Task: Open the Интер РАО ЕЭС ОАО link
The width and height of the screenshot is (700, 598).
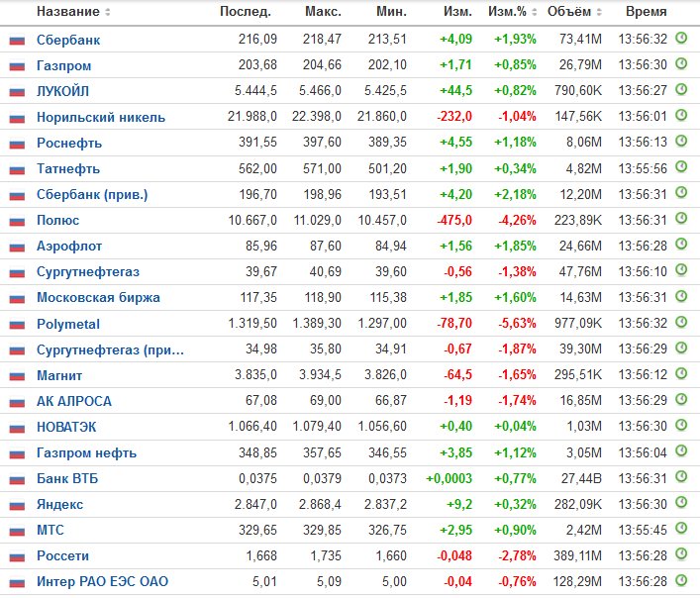Action: pyautogui.click(x=102, y=582)
